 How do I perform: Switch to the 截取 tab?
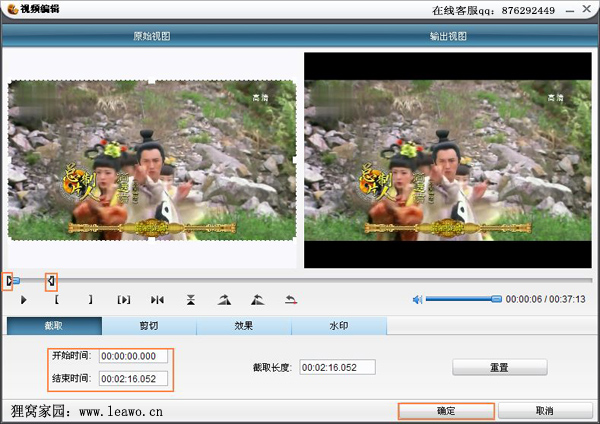[54, 326]
